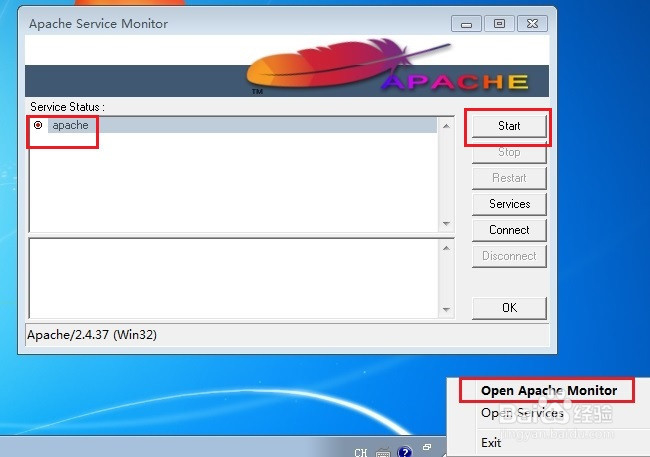Confirm with the OK button

tap(509, 308)
